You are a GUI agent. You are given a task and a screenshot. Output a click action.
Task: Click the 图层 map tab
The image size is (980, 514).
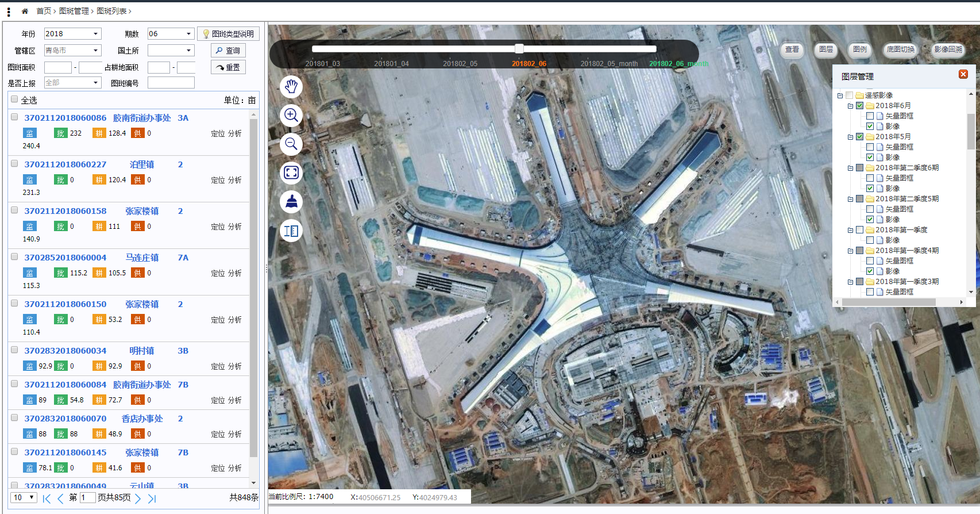click(x=826, y=49)
